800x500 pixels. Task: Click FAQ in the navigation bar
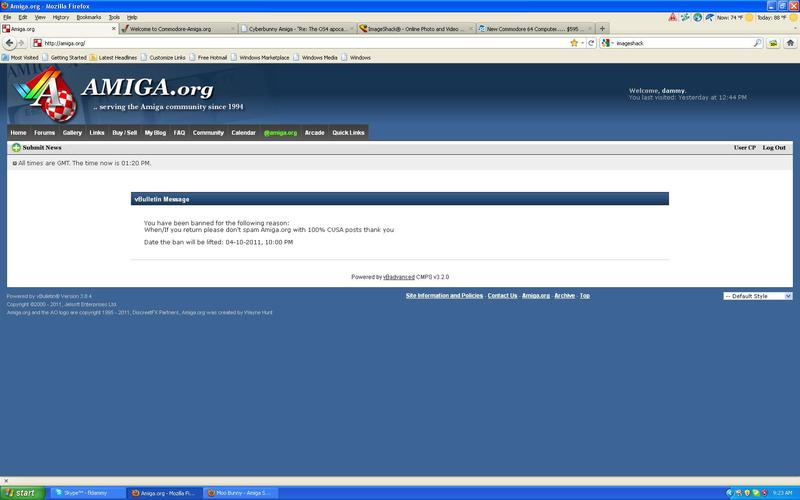179,133
